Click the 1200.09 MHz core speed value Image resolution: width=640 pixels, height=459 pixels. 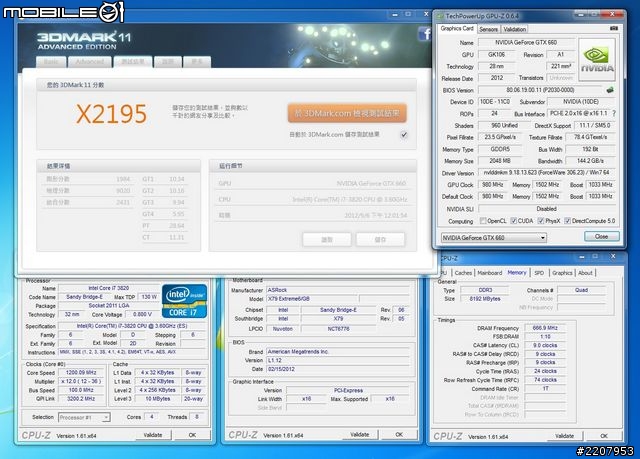pos(81,373)
